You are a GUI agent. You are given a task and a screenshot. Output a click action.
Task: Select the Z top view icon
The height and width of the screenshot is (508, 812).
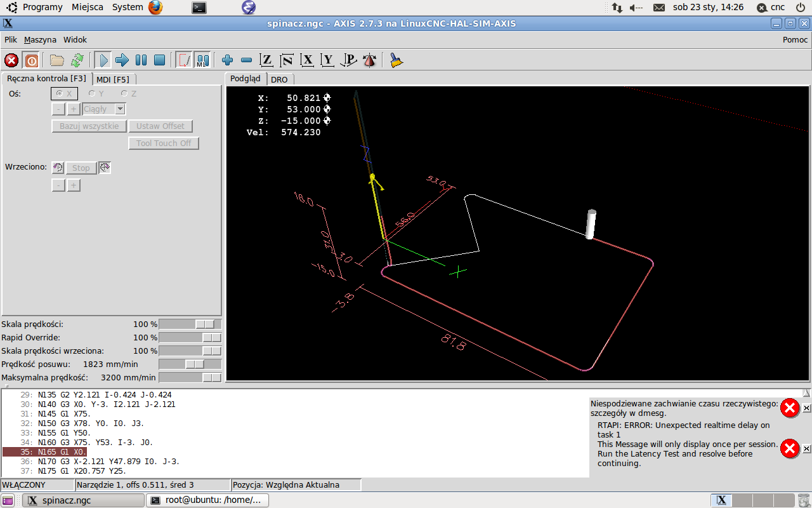[266, 60]
